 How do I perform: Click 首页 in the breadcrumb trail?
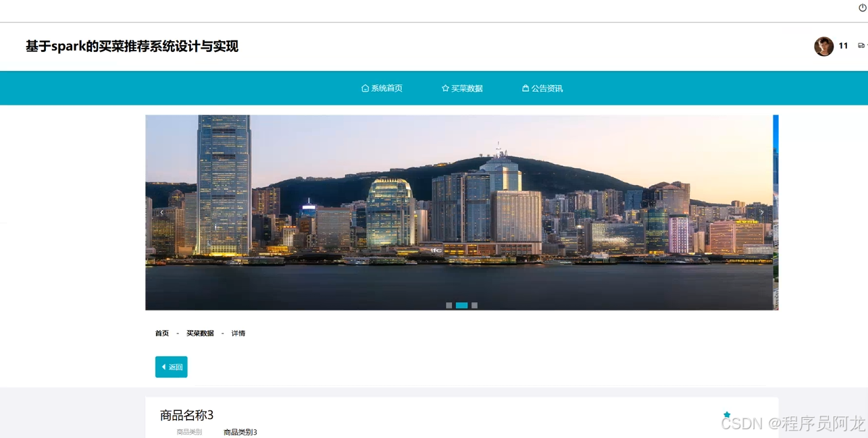click(x=161, y=333)
